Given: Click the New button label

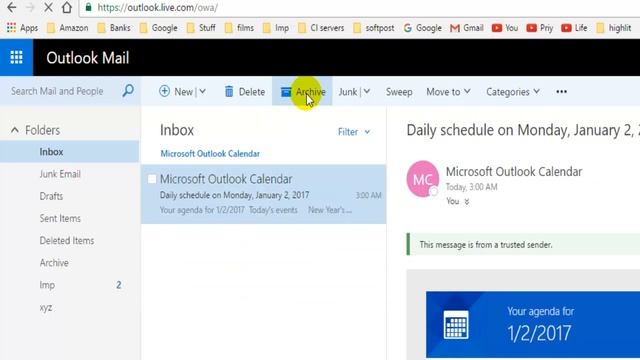Looking at the screenshot, I should coord(183,92).
